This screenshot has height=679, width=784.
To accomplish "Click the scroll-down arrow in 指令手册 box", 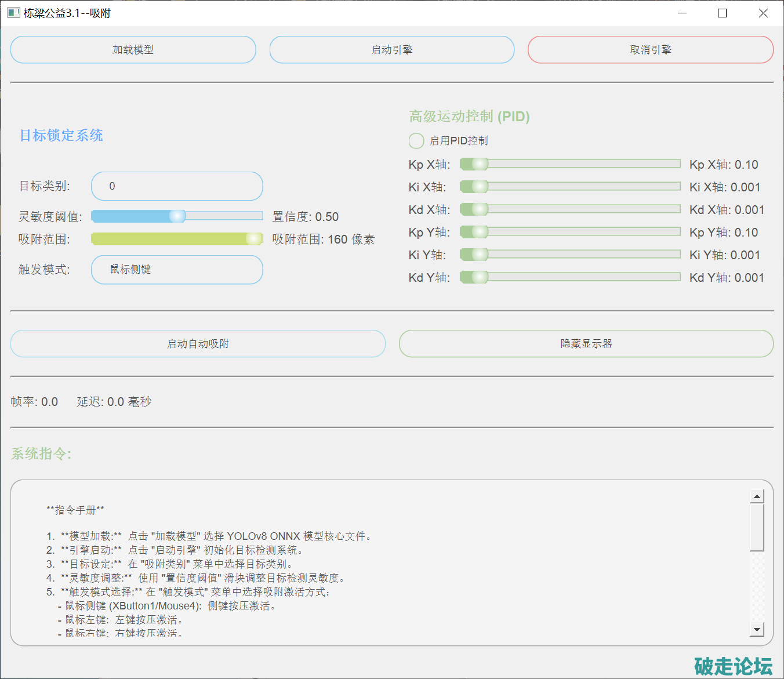I will tap(757, 629).
